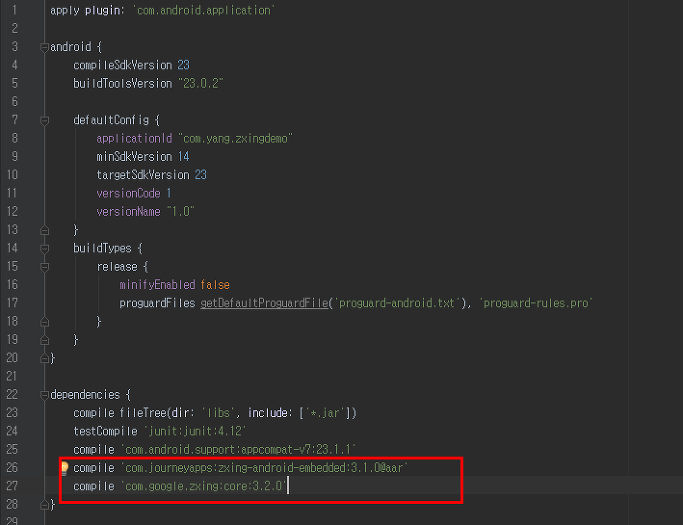
Task: Click targetSdkVersion on line 10
Action: (143, 175)
